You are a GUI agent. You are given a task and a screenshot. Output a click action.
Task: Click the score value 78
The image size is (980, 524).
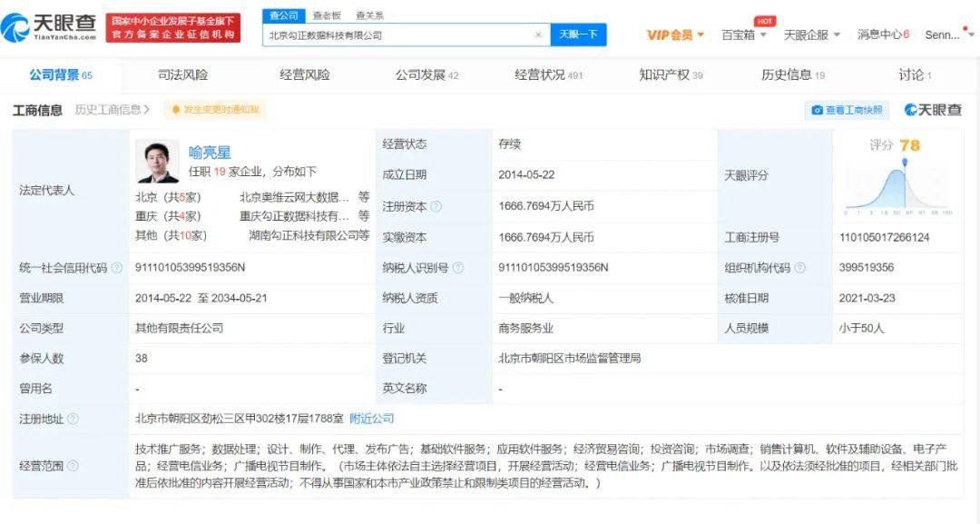click(x=909, y=145)
